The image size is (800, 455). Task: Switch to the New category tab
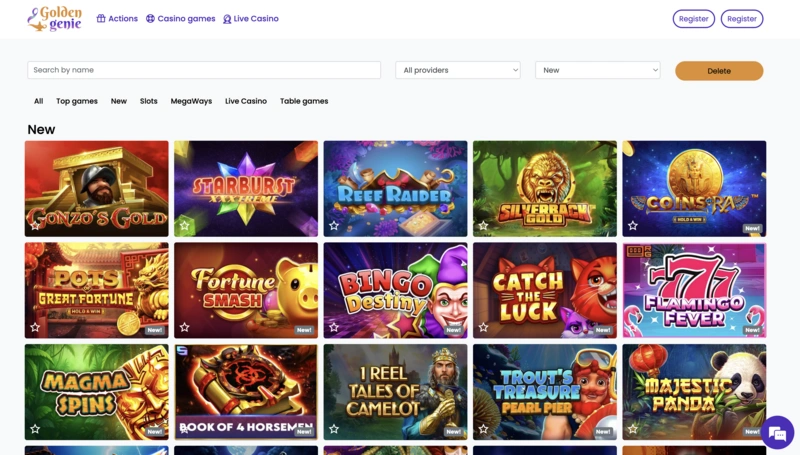[x=118, y=101]
